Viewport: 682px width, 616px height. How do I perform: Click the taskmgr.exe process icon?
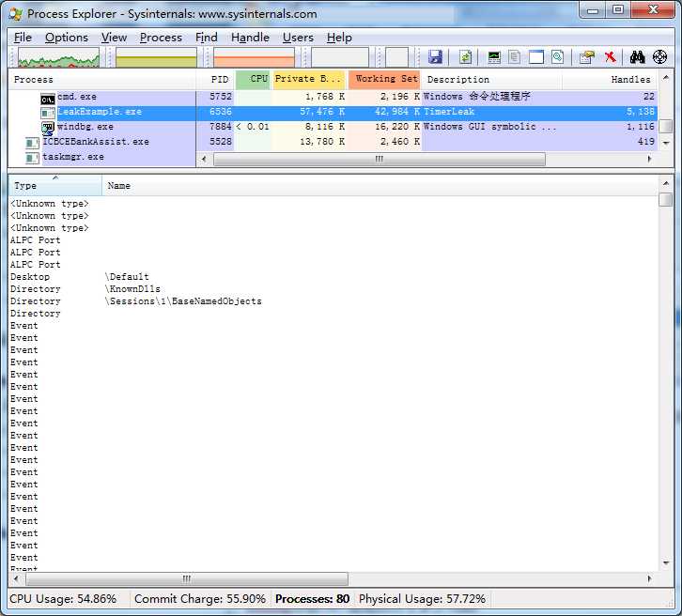tap(33, 159)
